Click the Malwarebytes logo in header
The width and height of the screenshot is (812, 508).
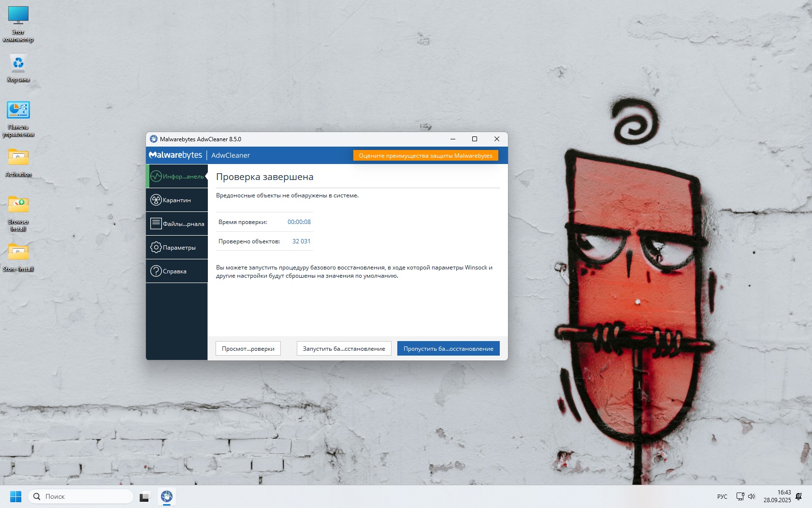click(x=175, y=155)
